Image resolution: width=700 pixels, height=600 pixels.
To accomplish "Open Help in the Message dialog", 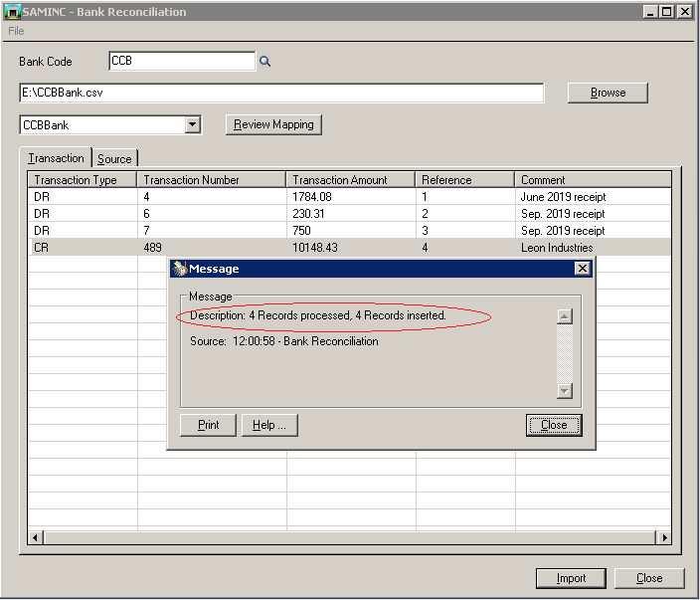I will pos(269,425).
